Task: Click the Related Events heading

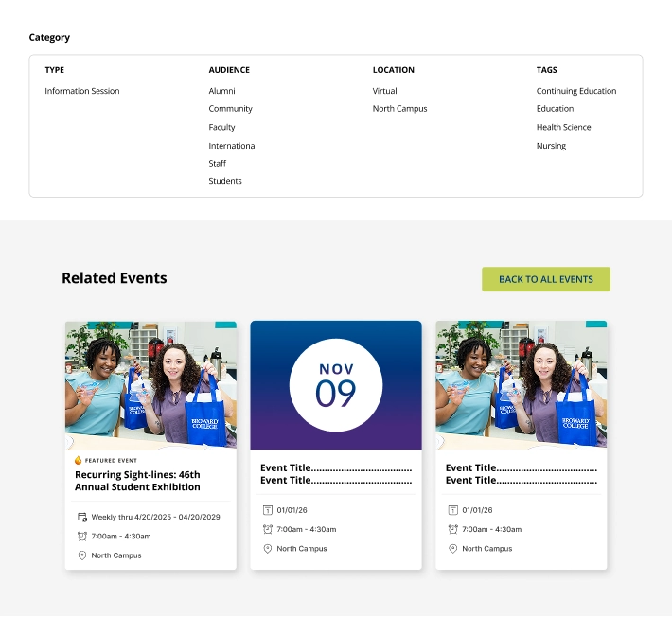Action: (x=115, y=278)
